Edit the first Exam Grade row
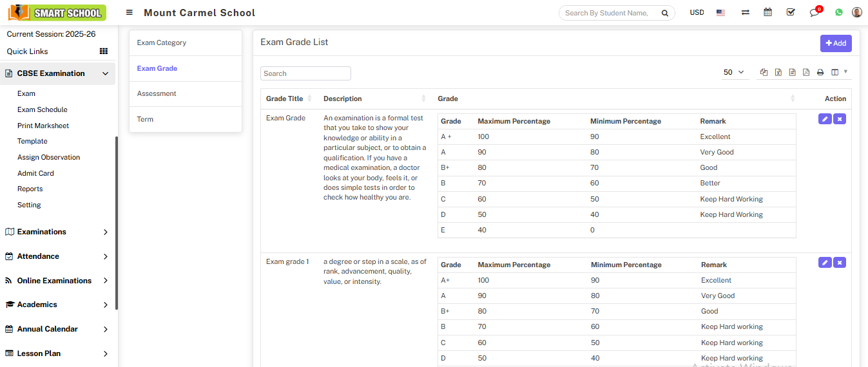The image size is (868, 367). (x=824, y=119)
